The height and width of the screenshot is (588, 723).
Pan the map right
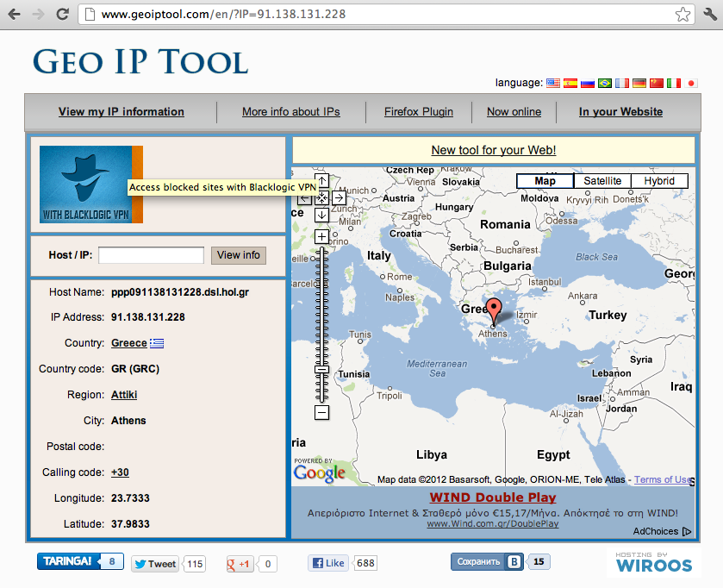339,198
